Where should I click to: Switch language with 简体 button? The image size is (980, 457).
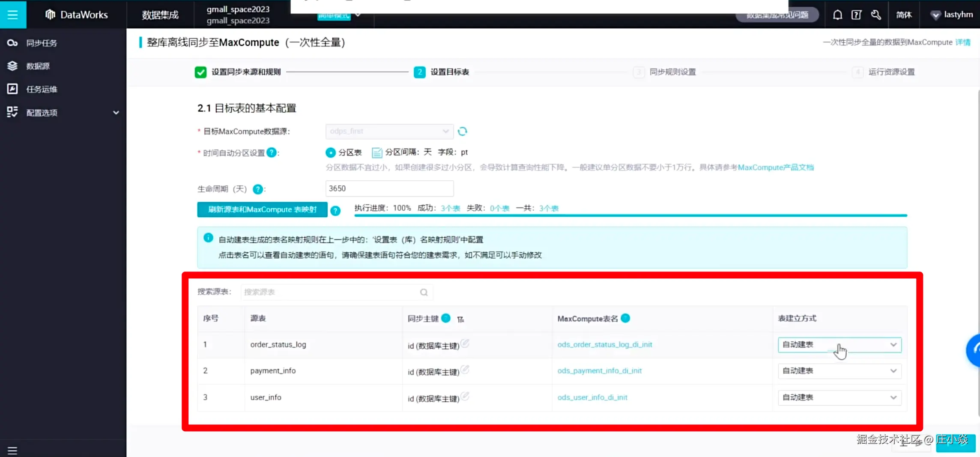[904, 15]
